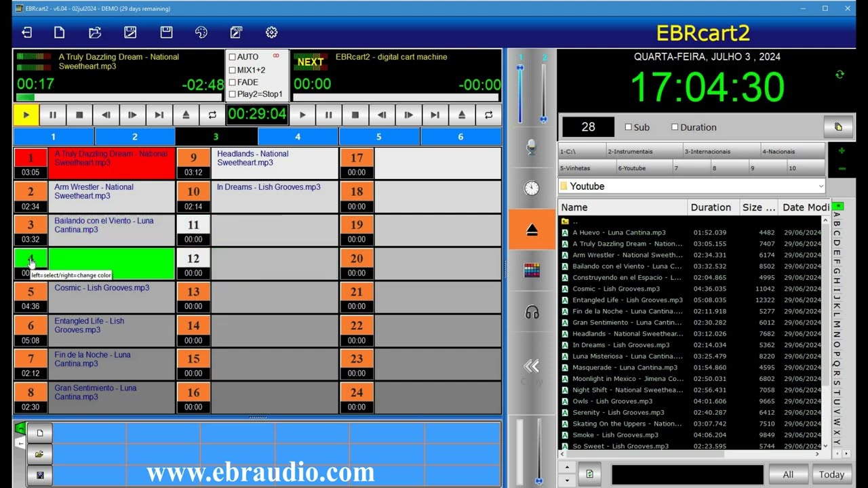Click the open folder icon in bottom panel

coord(40,454)
